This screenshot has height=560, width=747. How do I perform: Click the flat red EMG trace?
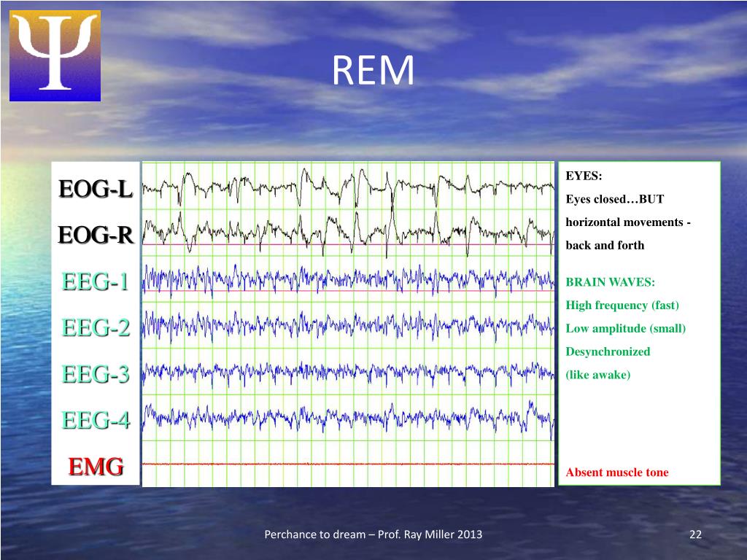click(x=348, y=464)
